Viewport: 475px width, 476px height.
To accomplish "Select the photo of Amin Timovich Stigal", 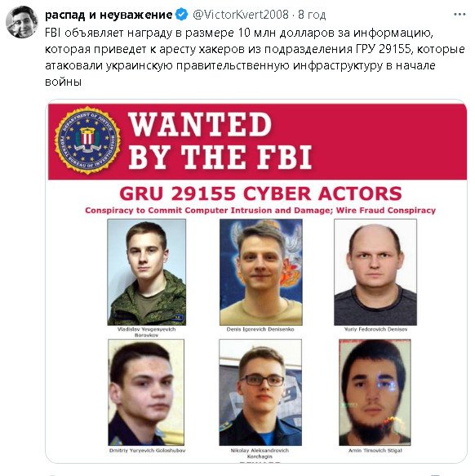I will coord(375,392).
